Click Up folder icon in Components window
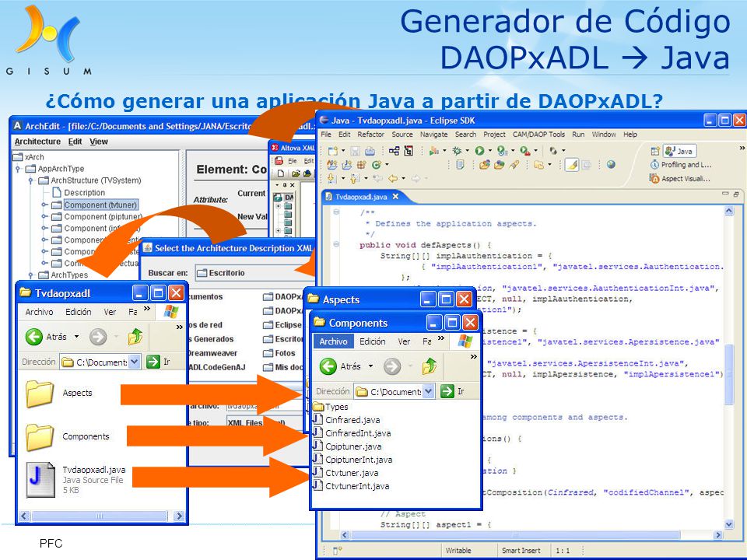The height and width of the screenshot is (560, 747). (x=430, y=366)
